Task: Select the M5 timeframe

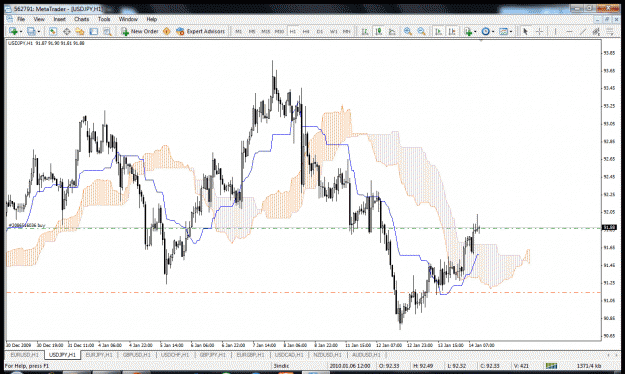Action: click(x=252, y=31)
